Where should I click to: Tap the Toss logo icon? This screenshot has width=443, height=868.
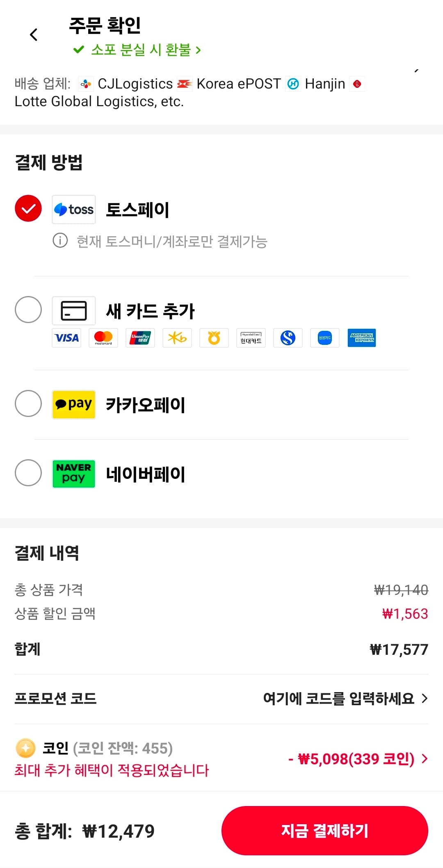[x=74, y=210]
